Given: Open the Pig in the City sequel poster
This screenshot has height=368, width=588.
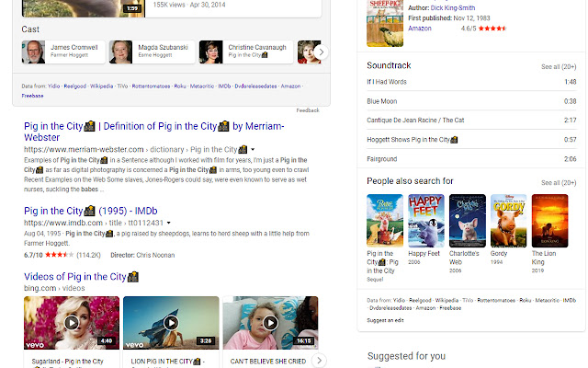Looking at the screenshot, I should click(385, 221).
